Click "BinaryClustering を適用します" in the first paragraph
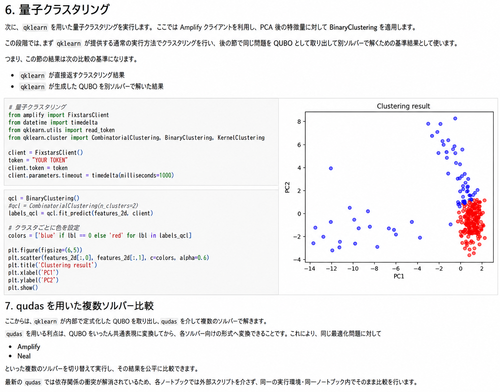This screenshot has height=392, width=500. pyautogui.click(x=372, y=27)
